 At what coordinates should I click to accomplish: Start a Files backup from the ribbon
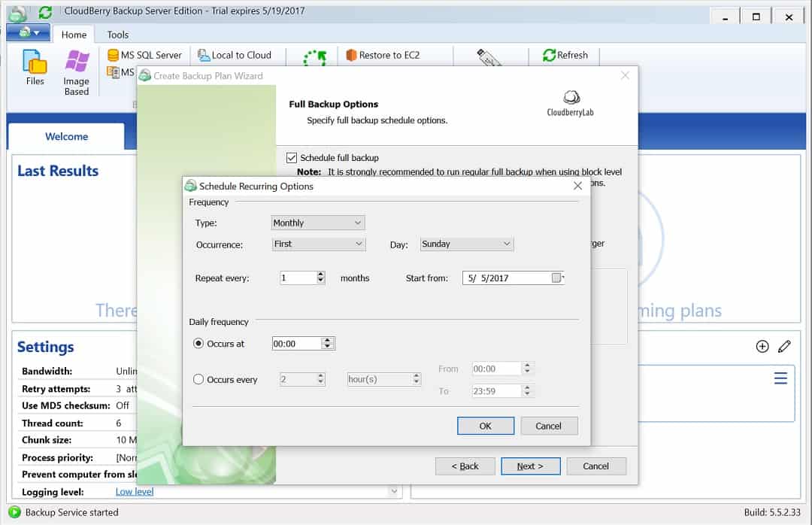35,68
